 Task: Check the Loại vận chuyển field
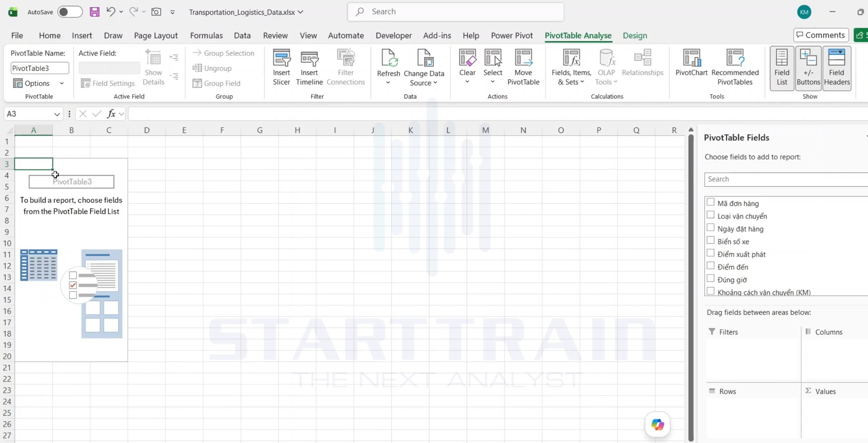pos(710,215)
